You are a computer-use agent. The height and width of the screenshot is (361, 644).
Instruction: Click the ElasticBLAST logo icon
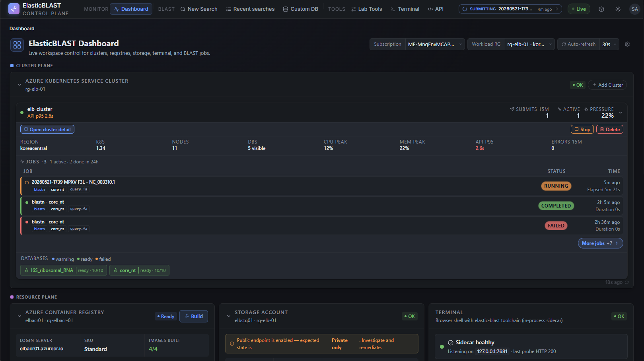[x=14, y=9]
